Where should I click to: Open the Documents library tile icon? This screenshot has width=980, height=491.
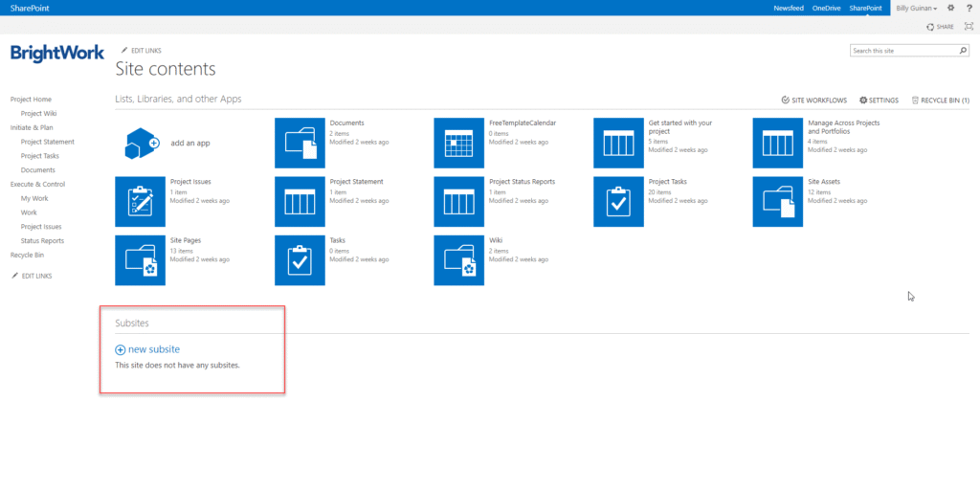300,144
